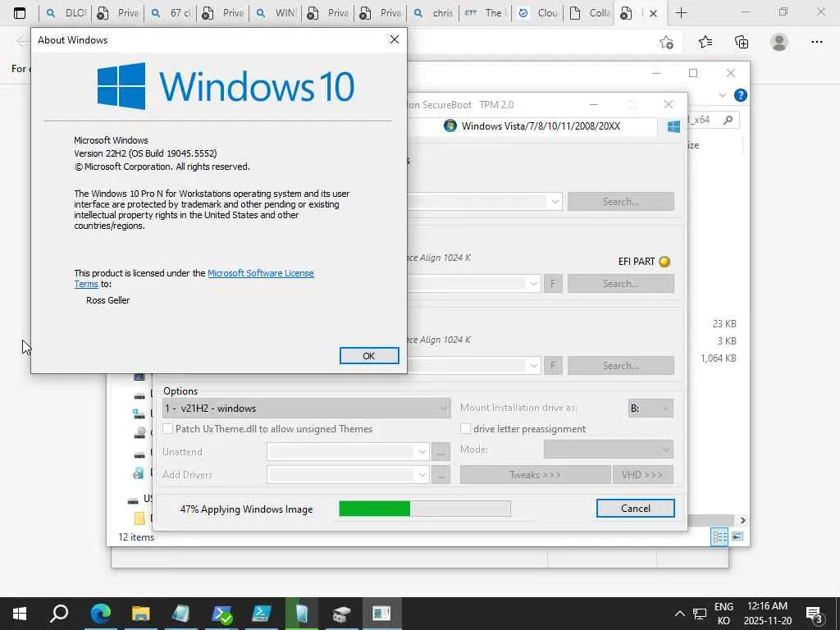Add this page to favorites star icon

click(x=666, y=43)
